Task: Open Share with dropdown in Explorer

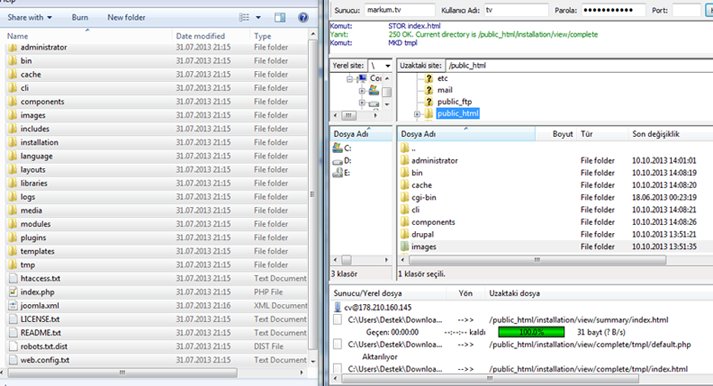Action: pos(30,17)
